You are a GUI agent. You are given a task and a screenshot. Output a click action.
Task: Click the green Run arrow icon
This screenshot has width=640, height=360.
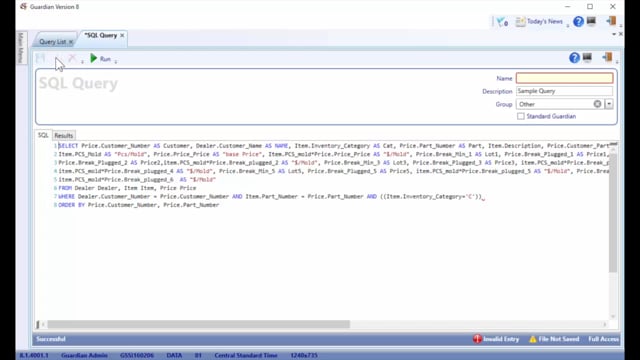[x=94, y=58]
